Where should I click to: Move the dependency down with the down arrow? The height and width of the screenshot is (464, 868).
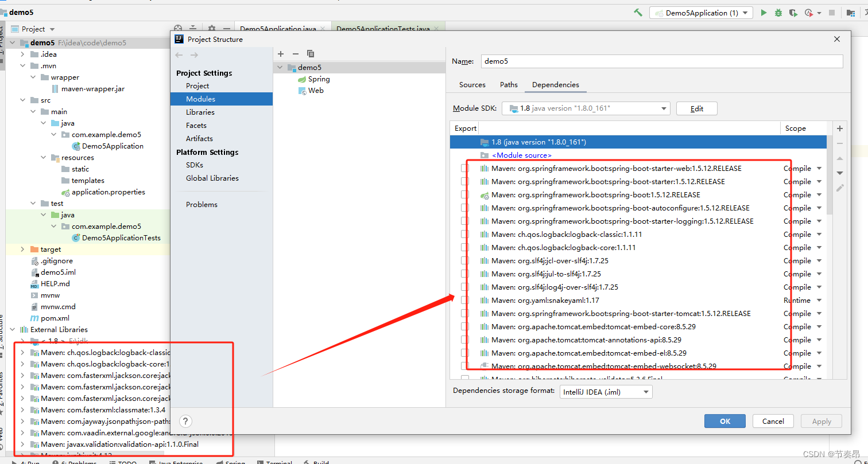(840, 173)
